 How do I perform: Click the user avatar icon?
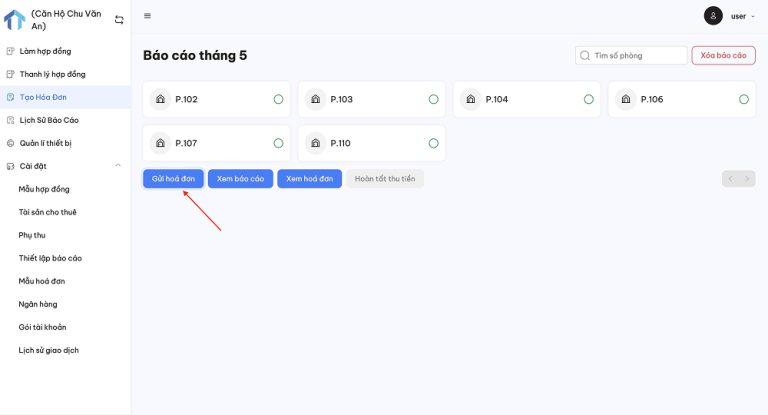713,16
